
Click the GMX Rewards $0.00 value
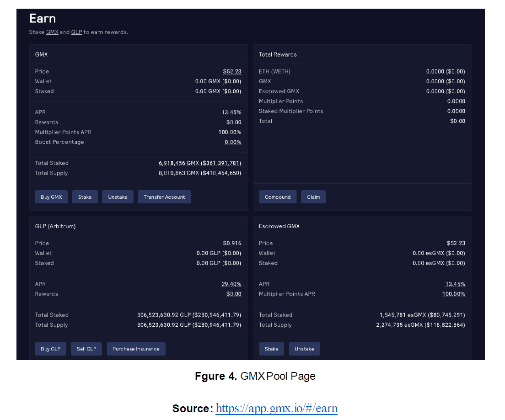click(x=234, y=122)
